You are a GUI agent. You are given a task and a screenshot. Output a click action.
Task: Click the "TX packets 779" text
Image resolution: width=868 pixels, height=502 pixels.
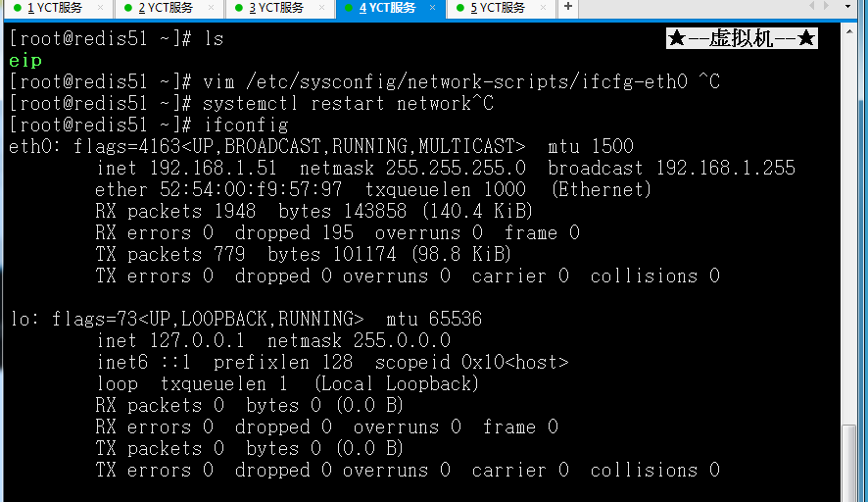click(169, 255)
